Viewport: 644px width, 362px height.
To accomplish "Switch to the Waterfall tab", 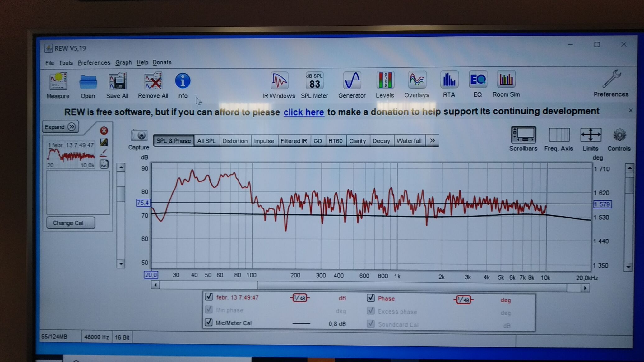I will (409, 141).
